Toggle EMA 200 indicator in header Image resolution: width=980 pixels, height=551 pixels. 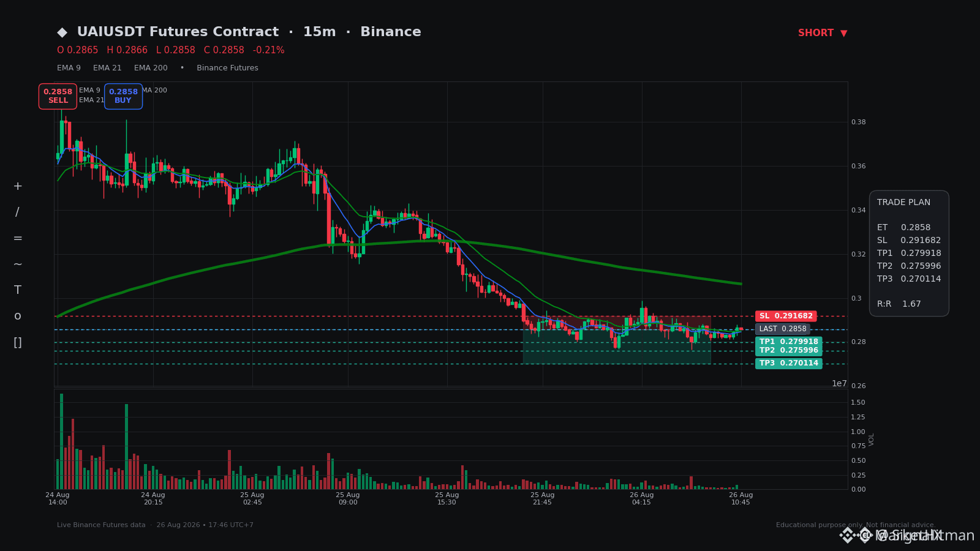coord(151,68)
